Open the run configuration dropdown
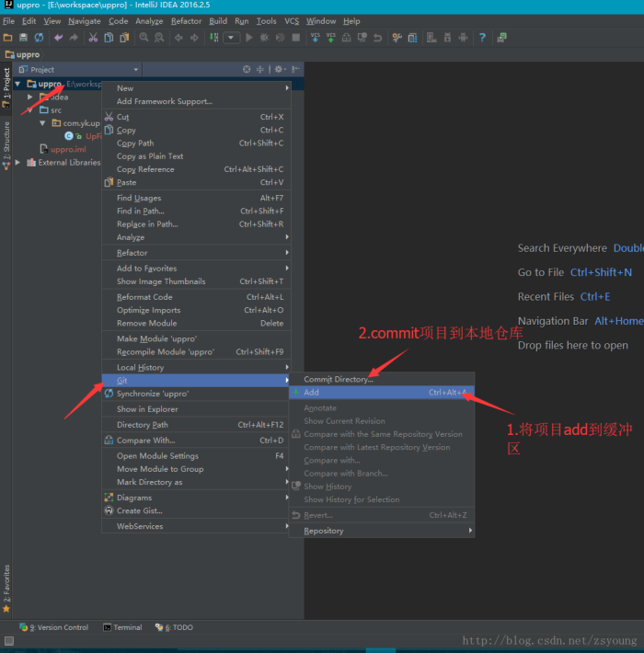 click(x=230, y=38)
